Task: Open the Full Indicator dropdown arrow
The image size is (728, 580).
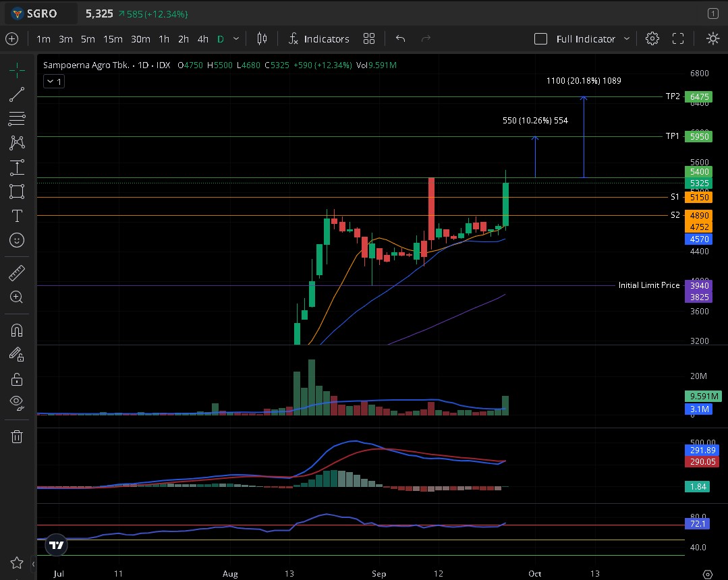Action: (x=627, y=39)
